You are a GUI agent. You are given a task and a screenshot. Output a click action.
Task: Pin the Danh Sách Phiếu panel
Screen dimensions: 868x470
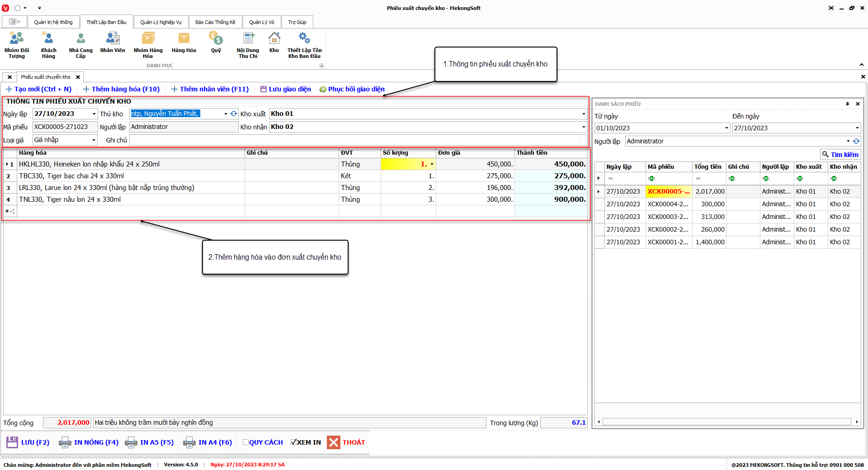coord(847,104)
